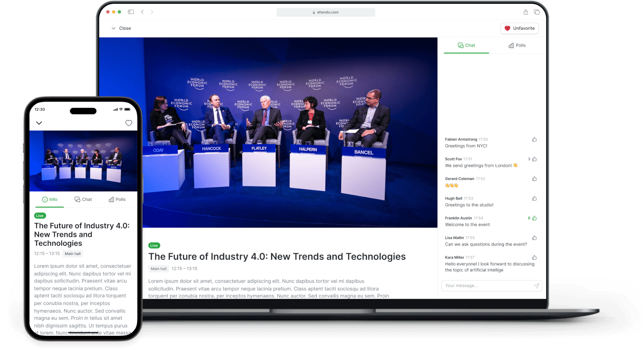644x350 pixels.
Task: Click Hugh Bell's name in chat
Action: (x=453, y=198)
